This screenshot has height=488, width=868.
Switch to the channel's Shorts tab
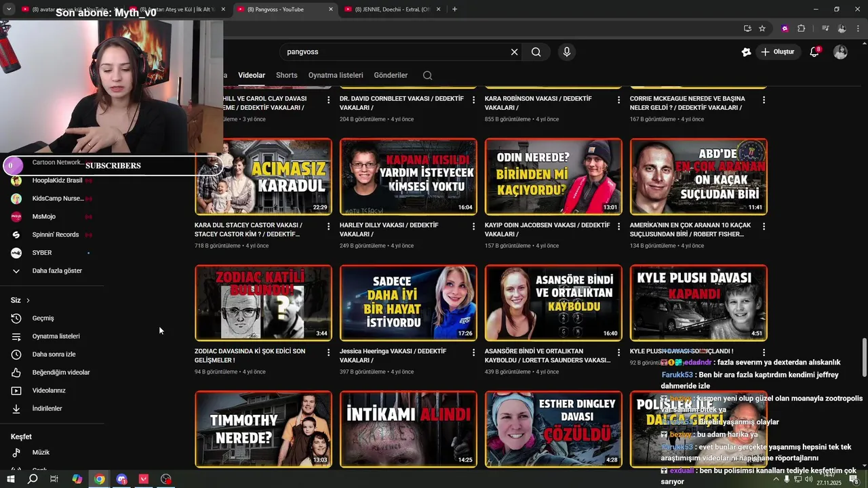click(286, 75)
